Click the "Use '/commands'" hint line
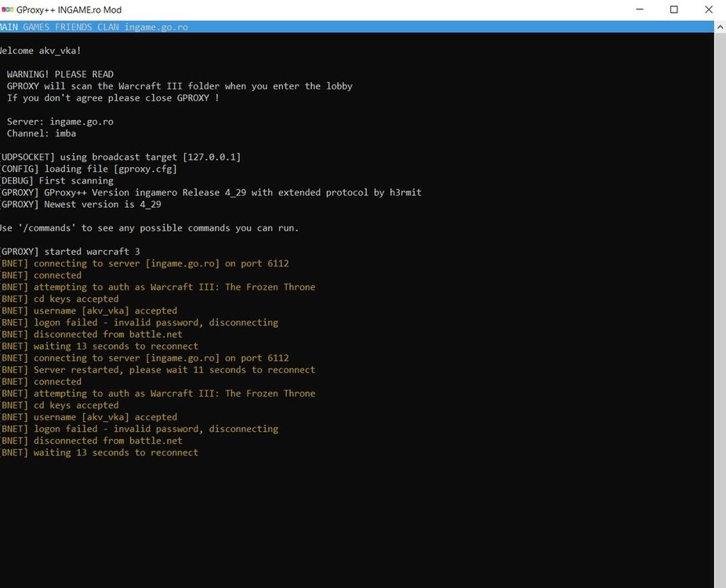Viewport: 726px width, 588px height. coord(149,228)
